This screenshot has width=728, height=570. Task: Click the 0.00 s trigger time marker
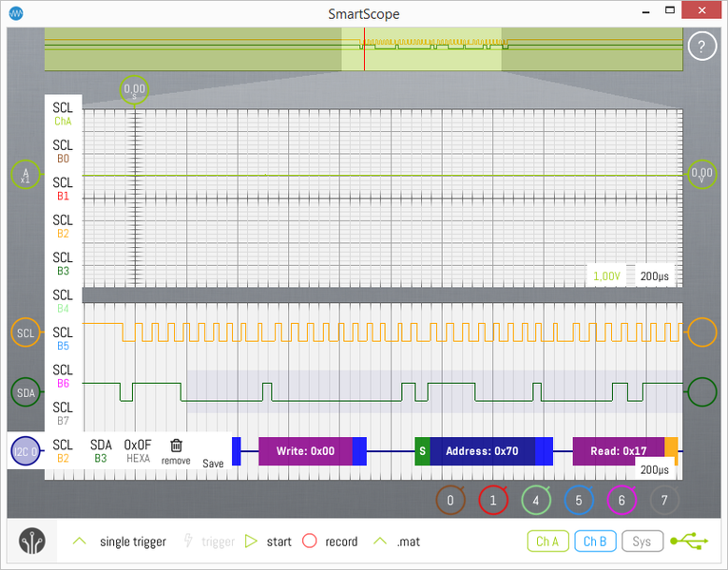pos(134,91)
